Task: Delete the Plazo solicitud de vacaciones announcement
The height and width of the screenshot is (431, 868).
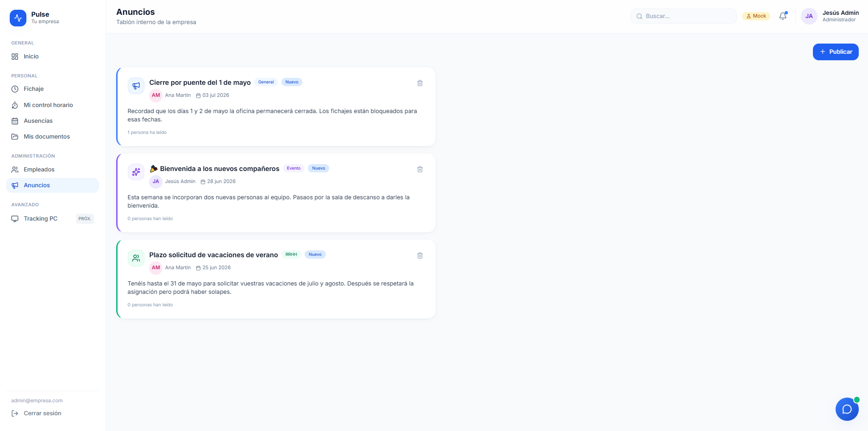Action: pos(420,255)
